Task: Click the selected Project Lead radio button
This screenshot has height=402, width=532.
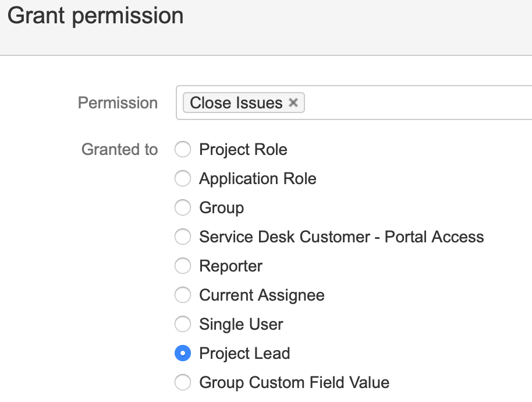Action: tap(183, 354)
